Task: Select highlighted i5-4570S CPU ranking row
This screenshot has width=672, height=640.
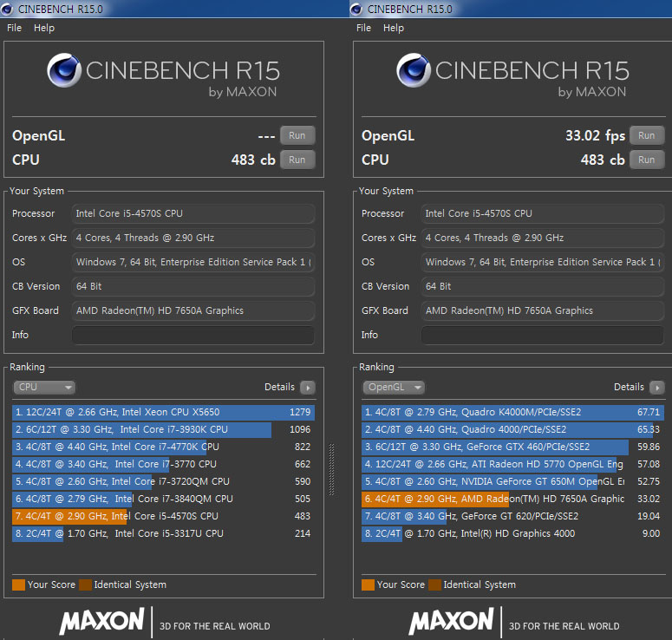Action: click(x=163, y=517)
